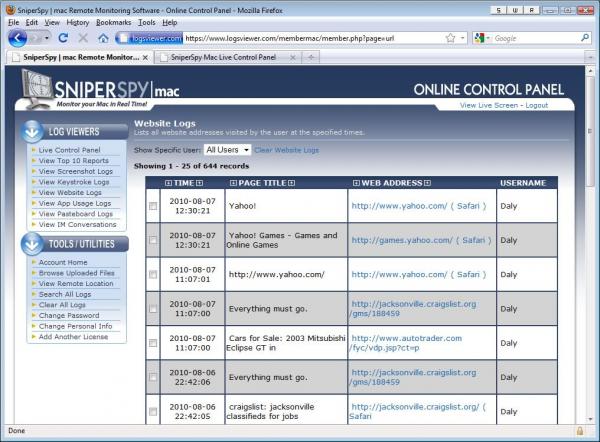Open the URL bar history dropdown arrow
This screenshot has height=442, width=600.
click(462, 38)
